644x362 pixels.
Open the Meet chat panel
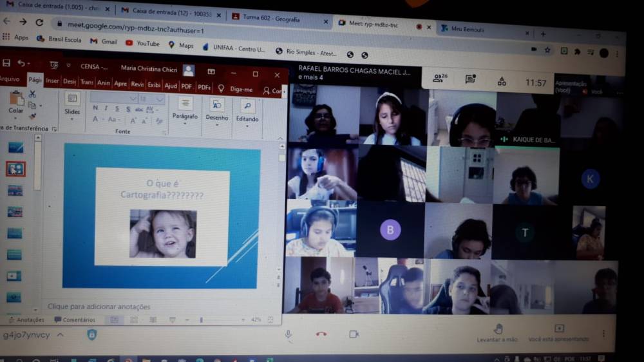[x=471, y=79]
